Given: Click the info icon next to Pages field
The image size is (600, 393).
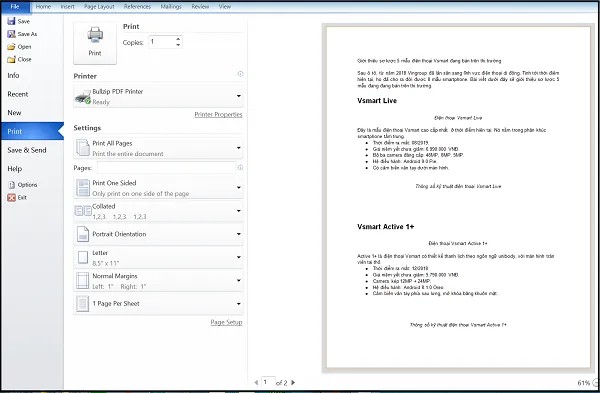Looking at the screenshot, I should click(x=240, y=167).
